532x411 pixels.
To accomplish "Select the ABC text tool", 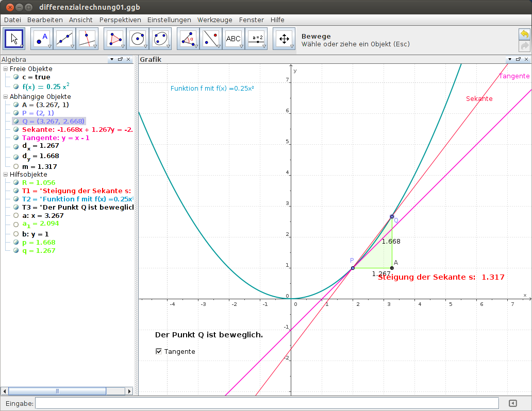I will pos(234,38).
